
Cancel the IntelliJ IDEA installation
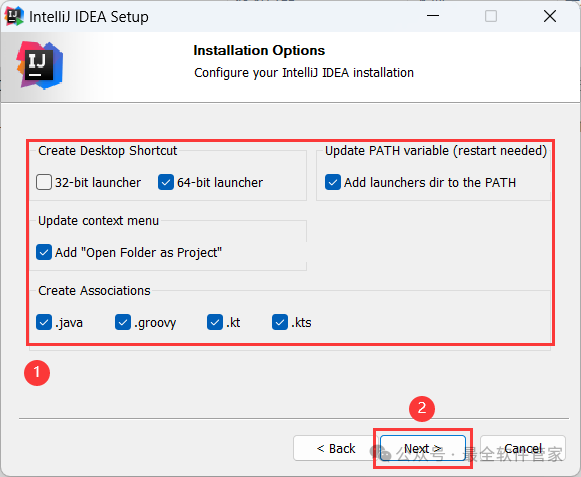[x=523, y=448]
